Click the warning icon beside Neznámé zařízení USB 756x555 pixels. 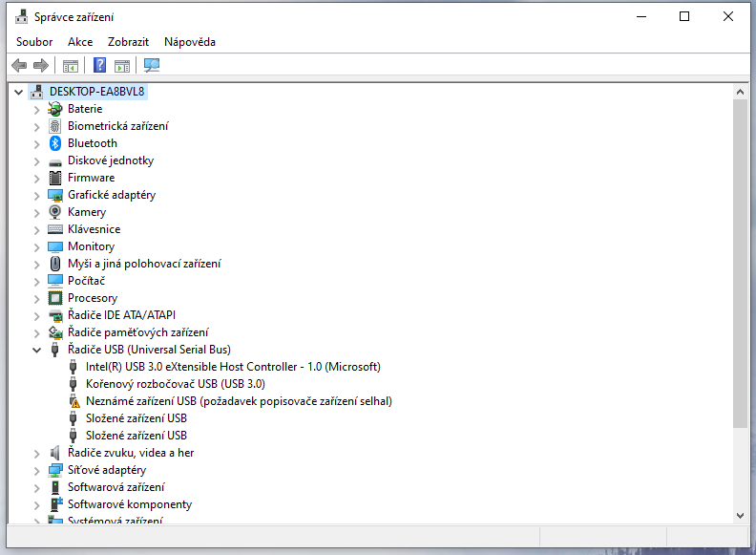(74, 401)
